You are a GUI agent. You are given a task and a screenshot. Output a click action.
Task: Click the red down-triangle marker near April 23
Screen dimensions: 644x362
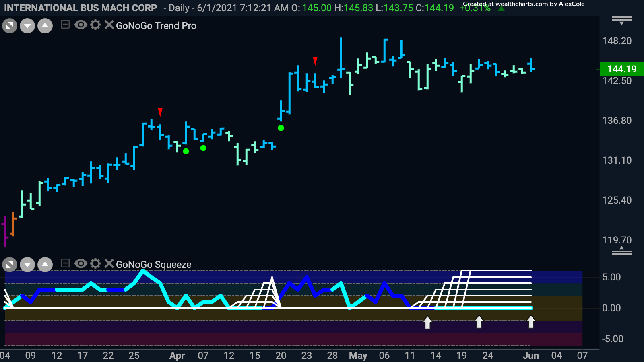[x=315, y=61]
